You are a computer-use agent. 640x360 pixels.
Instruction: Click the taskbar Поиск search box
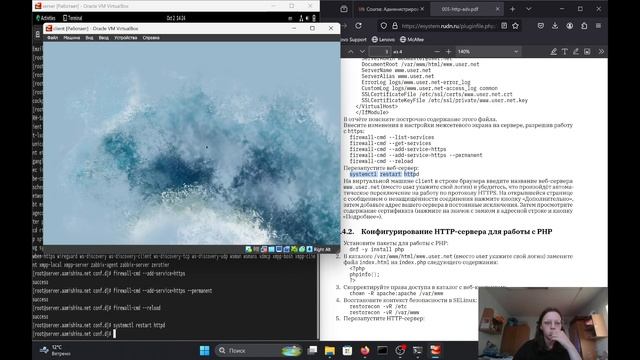(x=258, y=350)
